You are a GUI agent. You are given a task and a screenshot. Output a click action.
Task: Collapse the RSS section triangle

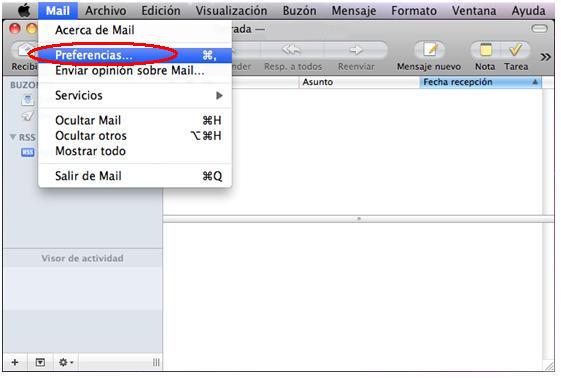pyautogui.click(x=13, y=137)
